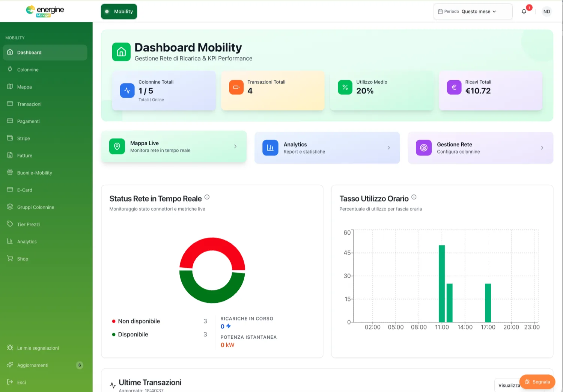
Task: Open Fatture sidebar entry
Action: point(45,155)
